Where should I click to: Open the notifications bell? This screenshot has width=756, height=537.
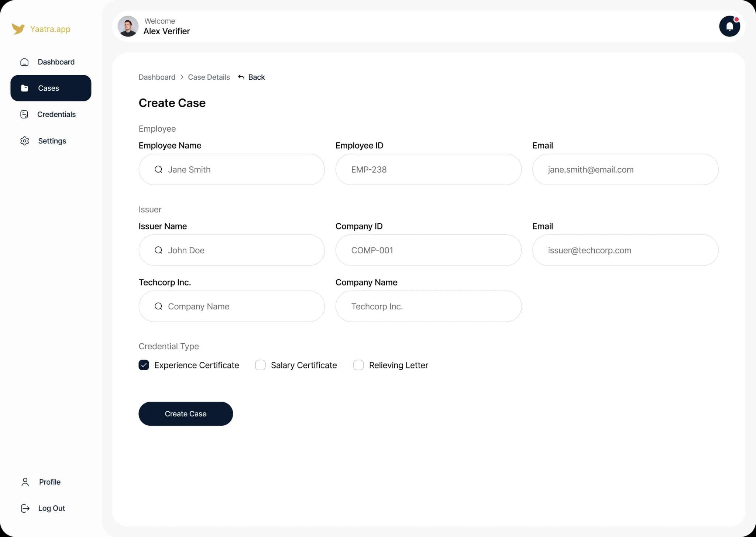pyautogui.click(x=729, y=26)
